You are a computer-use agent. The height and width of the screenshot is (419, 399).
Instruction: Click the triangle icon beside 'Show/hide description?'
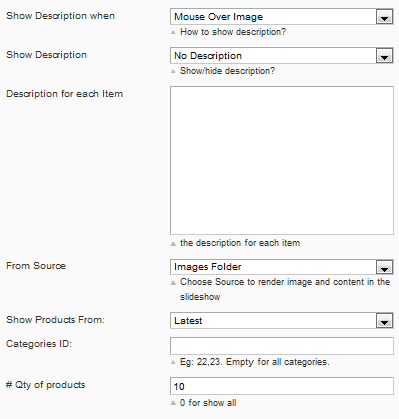click(173, 71)
